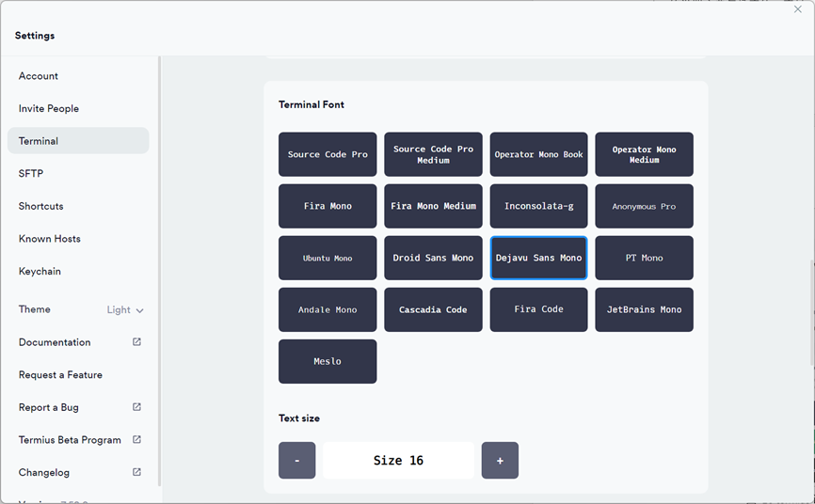Image resolution: width=815 pixels, height=504 pixels.
Task: Decrease text size with minus button
Action: tap(296, 461)
